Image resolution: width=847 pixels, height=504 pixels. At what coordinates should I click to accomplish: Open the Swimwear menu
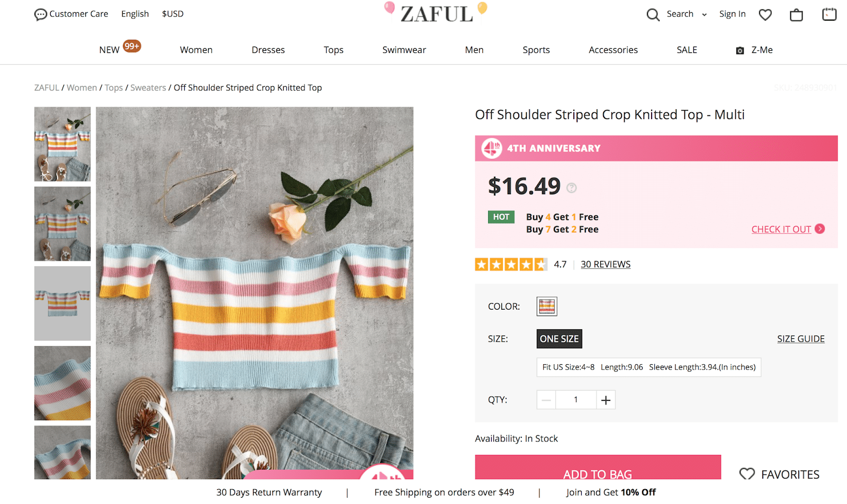point(404,50)
